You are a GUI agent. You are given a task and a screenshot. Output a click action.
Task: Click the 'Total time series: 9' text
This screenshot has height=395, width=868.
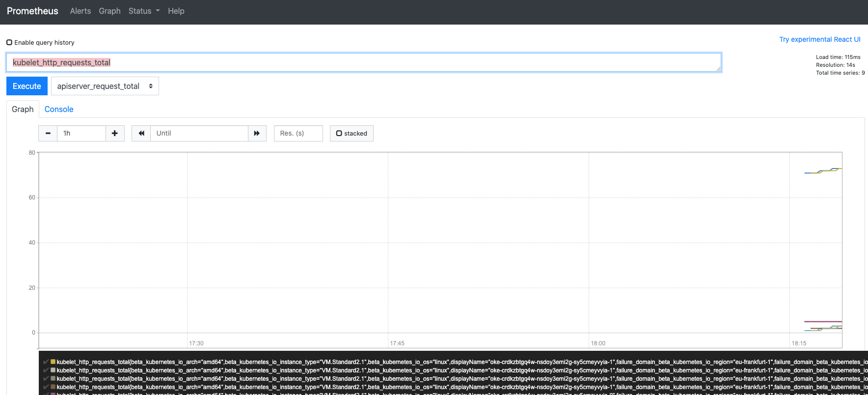[841, 73]
